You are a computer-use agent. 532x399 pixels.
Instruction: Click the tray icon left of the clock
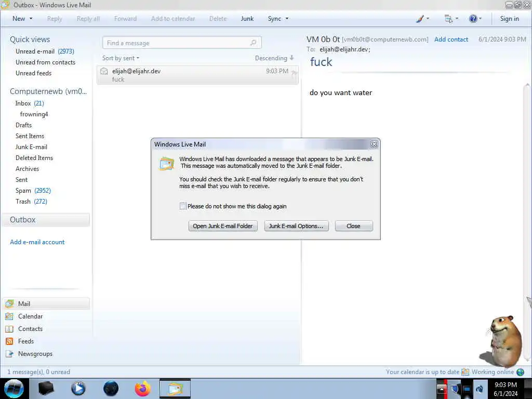[480, 389]
